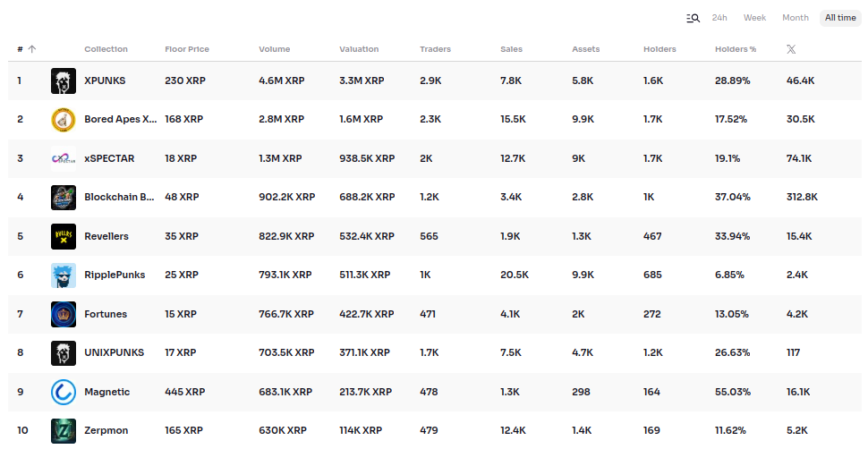The width and height of the screenshot is (868, 449).
Task: Sort rankings by the # arrow
Action: (27, 49)
